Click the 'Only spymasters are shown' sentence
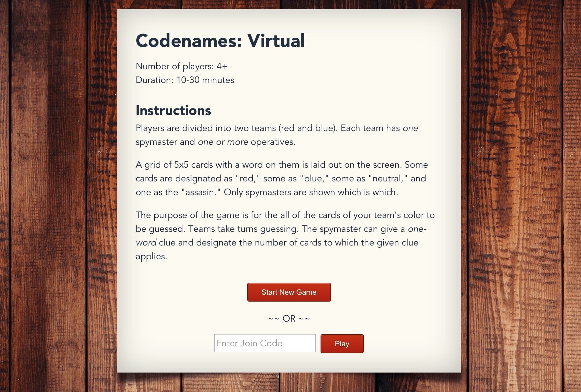 pos(311,192)
